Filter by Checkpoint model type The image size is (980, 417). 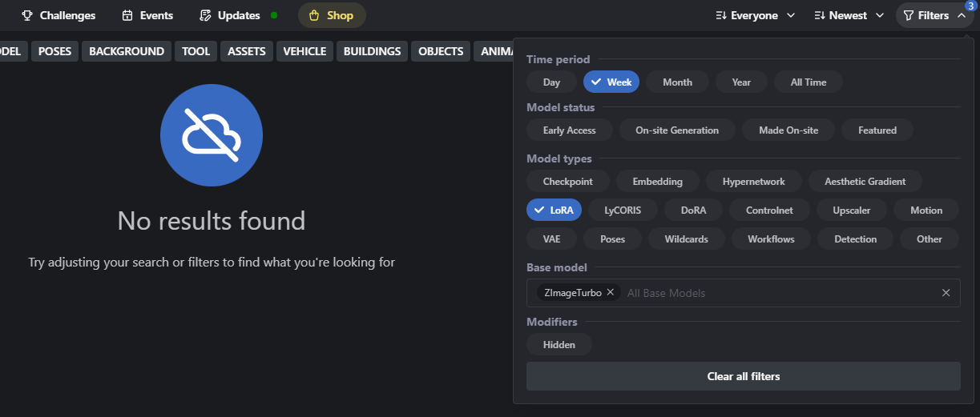coord(568,181)
